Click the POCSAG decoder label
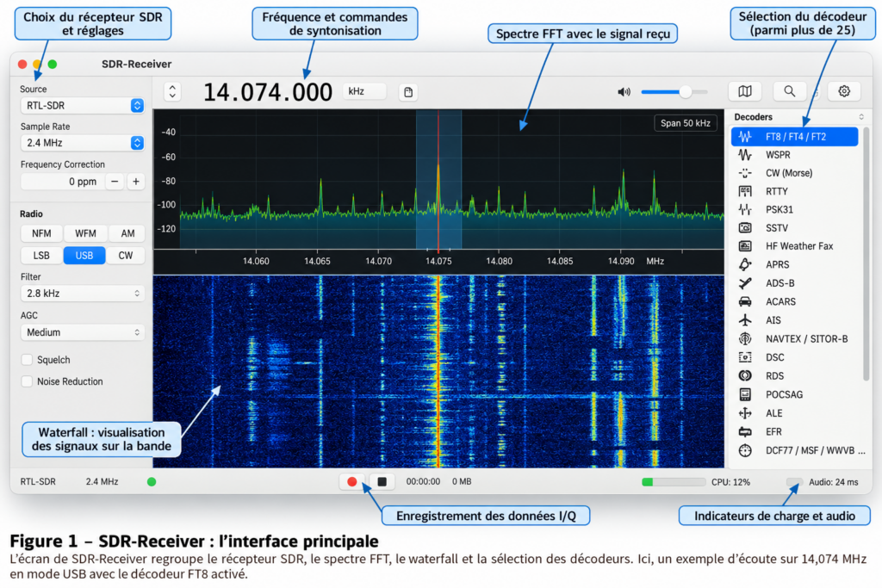Screen dimensions: 882x588 784,394
